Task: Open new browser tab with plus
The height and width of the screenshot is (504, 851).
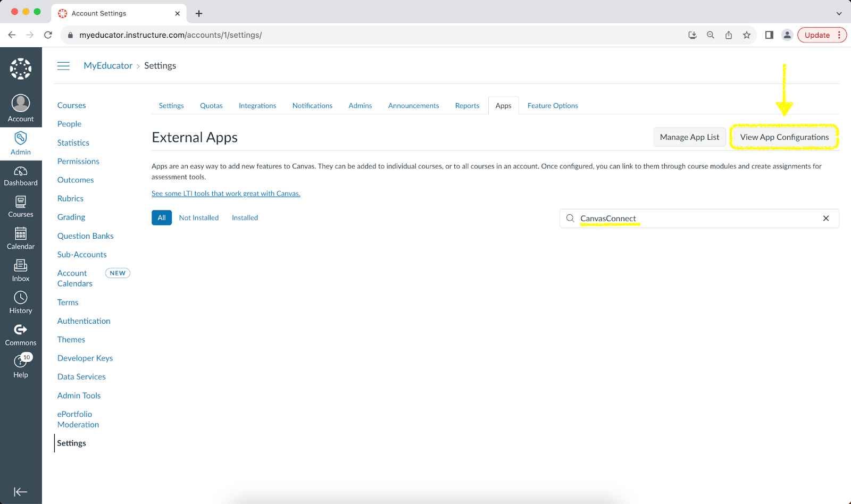Action: [199, 13]
